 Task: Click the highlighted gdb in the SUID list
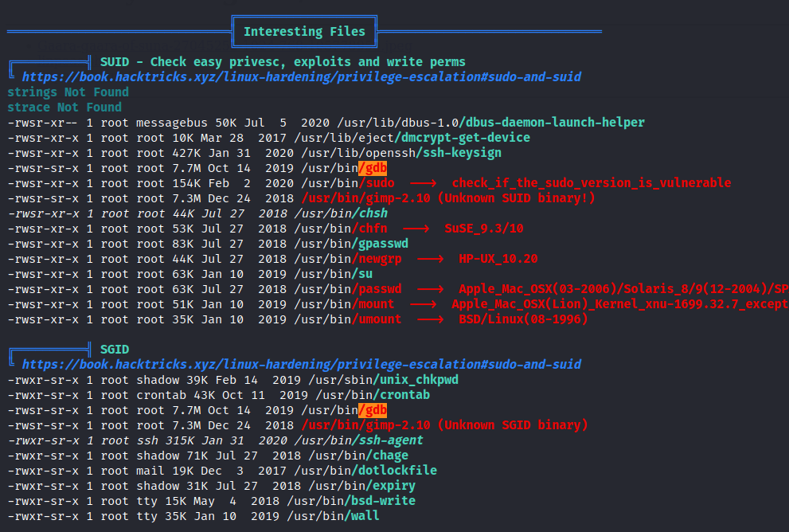(373, 168)
